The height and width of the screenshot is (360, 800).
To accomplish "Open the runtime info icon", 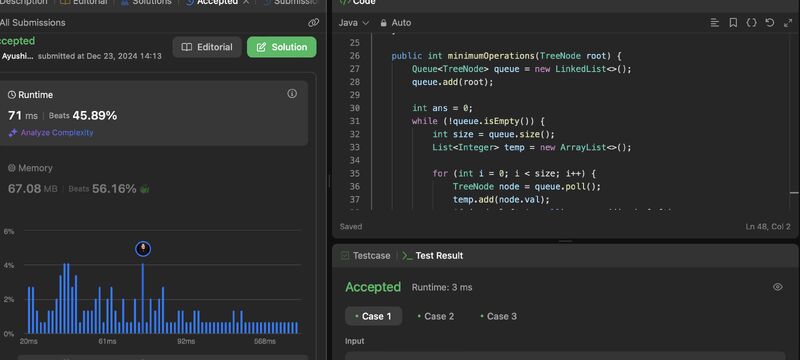I will [x=292, y=93].
